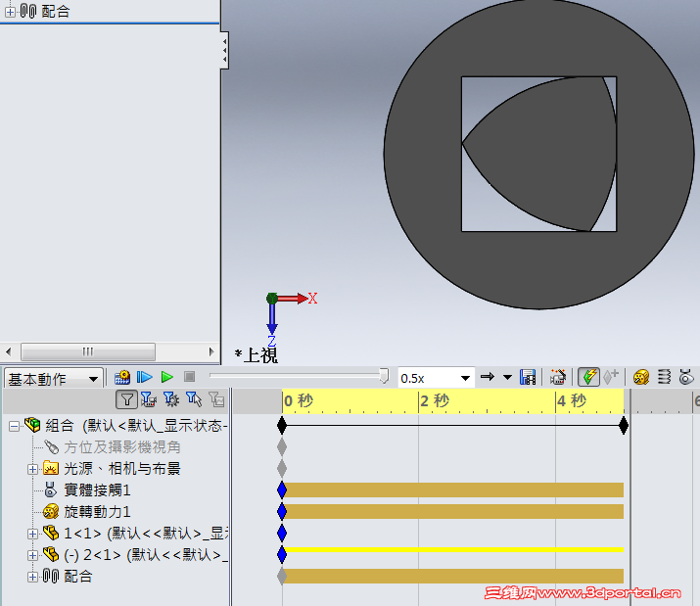Select the 實體接觸1 tree item
Viewport: 700px width, 606px height.
click(97, 490)
